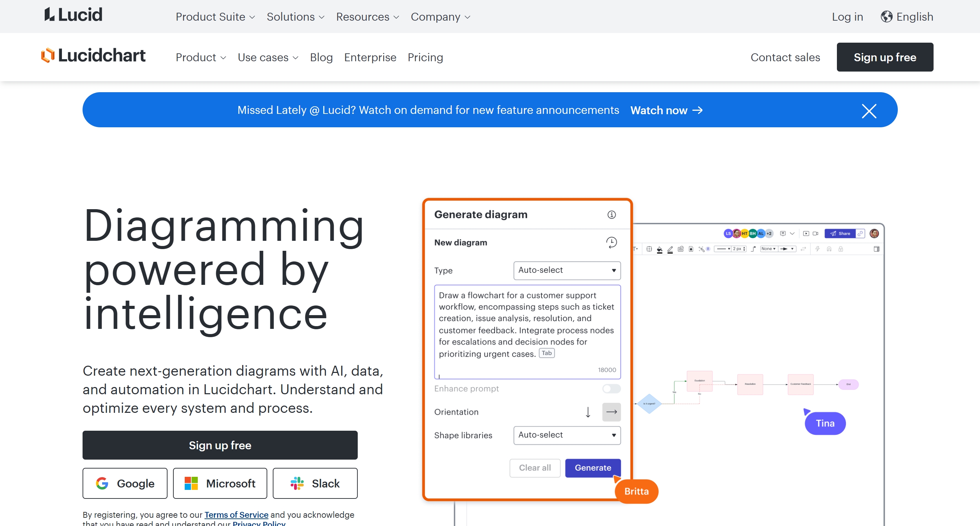This screenshot has width=980, height=526.
Task: Expand the Product Suite menu
Action: pyautogui.click(x=215, y=17)
